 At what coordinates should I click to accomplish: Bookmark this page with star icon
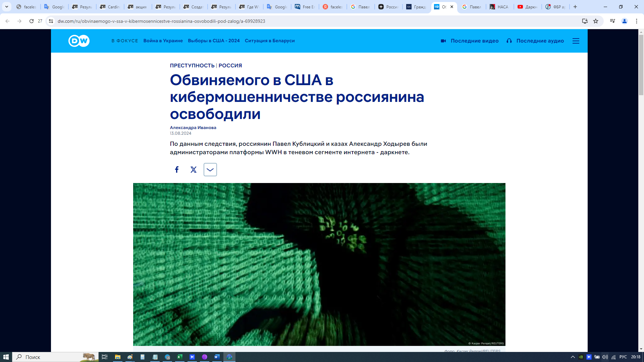[x=596, y=21]
